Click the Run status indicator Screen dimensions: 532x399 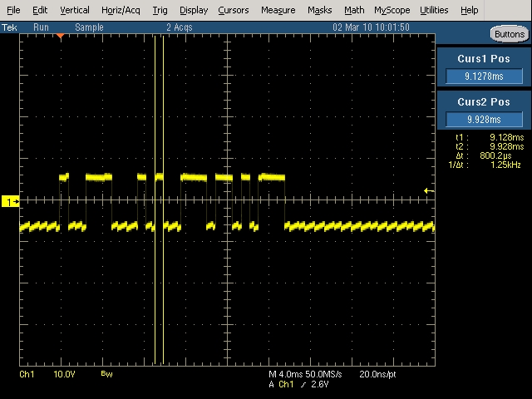click(x=41, y=27)
